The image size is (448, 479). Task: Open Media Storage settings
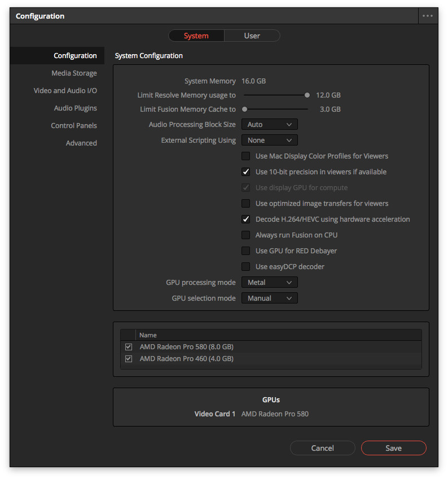(x=74, y=73)
